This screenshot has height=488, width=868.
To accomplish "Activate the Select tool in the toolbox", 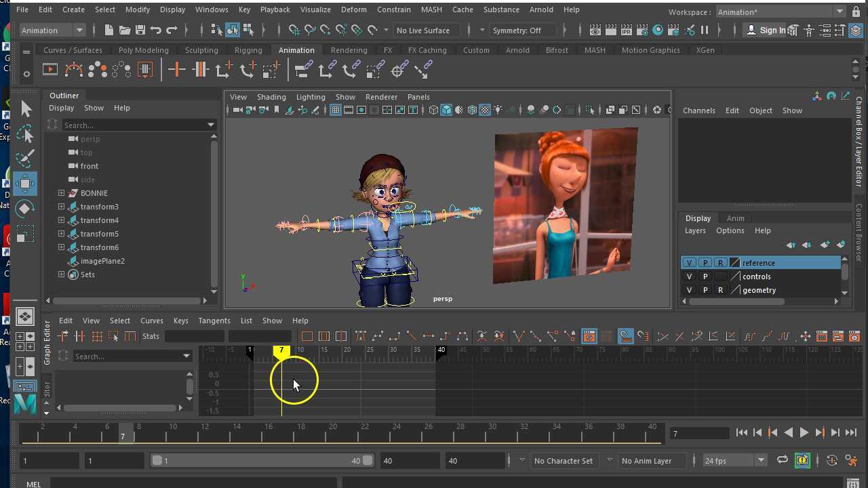I will (25, 108).
